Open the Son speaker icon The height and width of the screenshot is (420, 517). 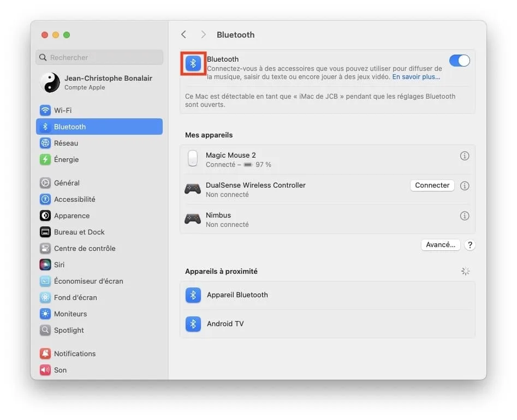45,370
